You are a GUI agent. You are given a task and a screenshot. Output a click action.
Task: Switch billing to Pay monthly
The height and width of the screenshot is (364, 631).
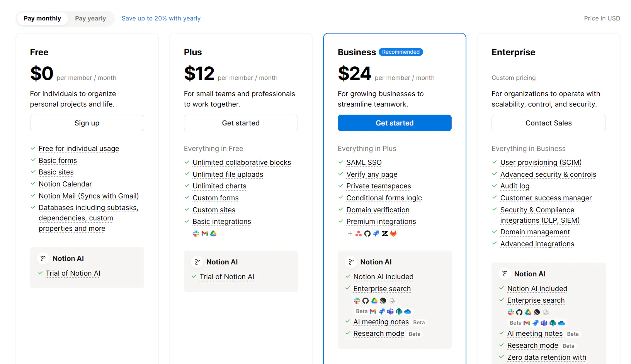[x=43, y=19]
